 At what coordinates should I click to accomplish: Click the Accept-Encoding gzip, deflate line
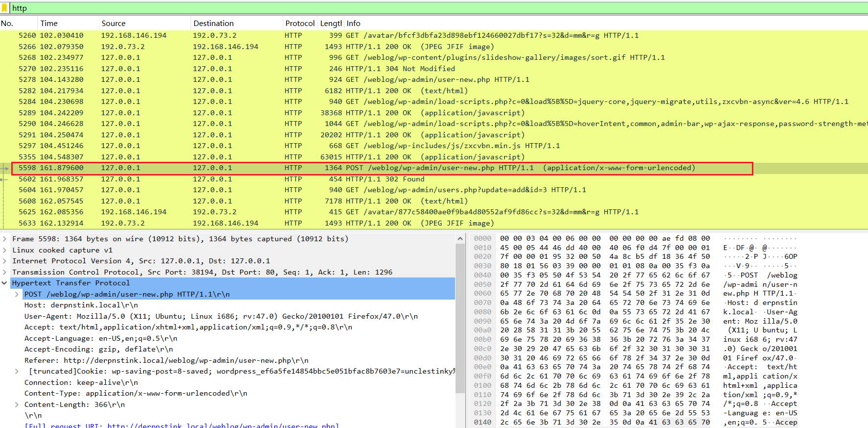point(98,350)
